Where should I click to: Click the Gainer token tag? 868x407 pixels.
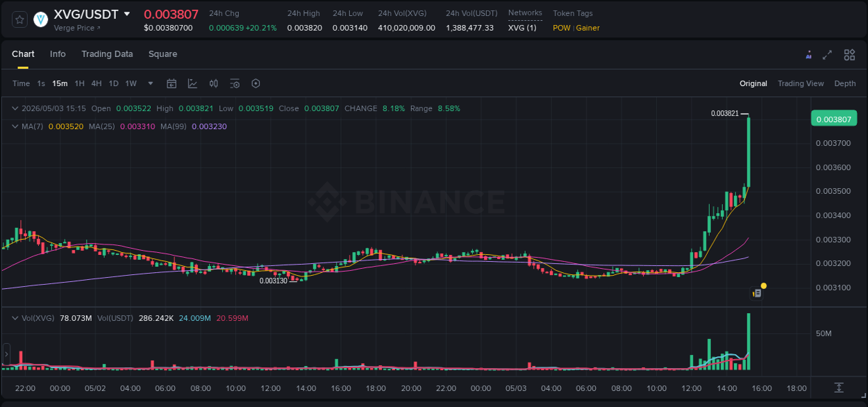pyautogui.click(x=587, y=28)
